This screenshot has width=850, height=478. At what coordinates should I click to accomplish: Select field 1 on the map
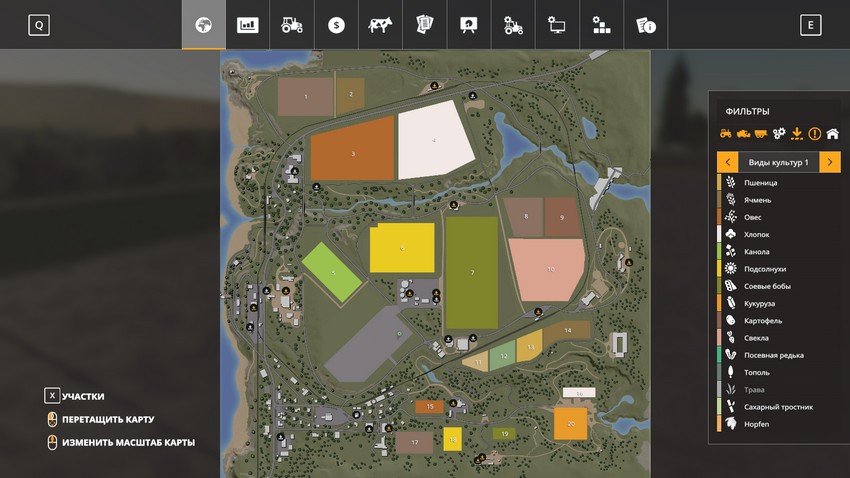(305, 96)
